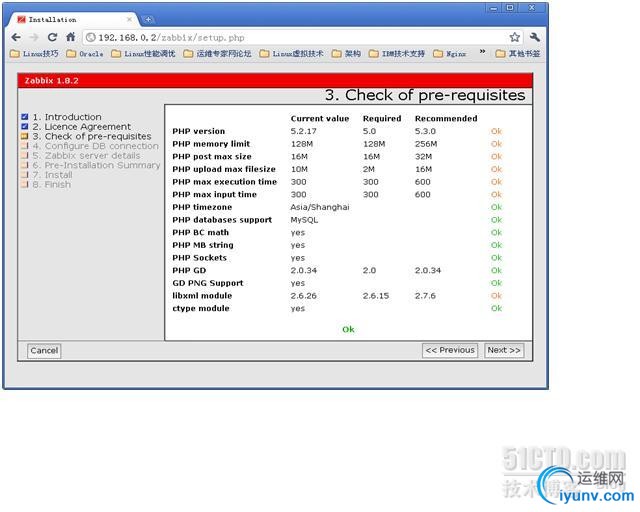Click the PHP version row label
Image resolution: width=640 pixels, height=512 pixels.
point(199,131)
